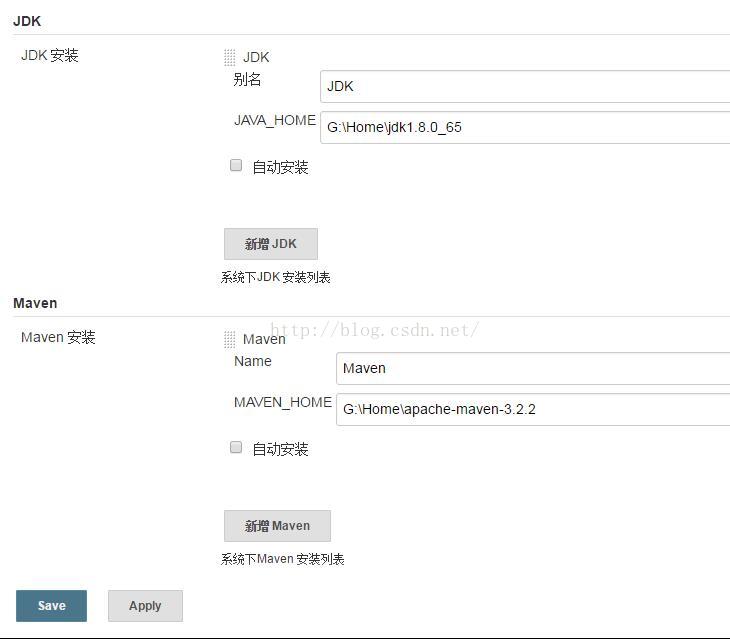Edit the JAVA_HOME path field
This screenshot has height=639, width=730.
(x=525, y=128)
